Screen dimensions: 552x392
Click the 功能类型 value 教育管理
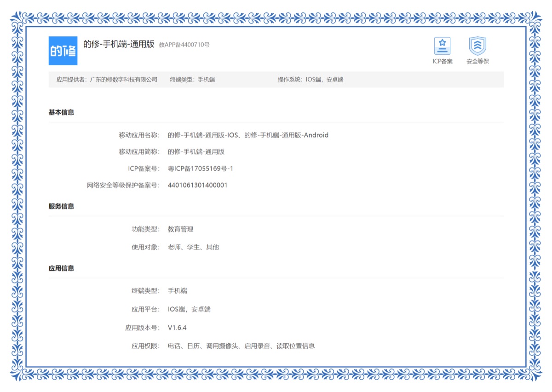(x=180, y=229)
